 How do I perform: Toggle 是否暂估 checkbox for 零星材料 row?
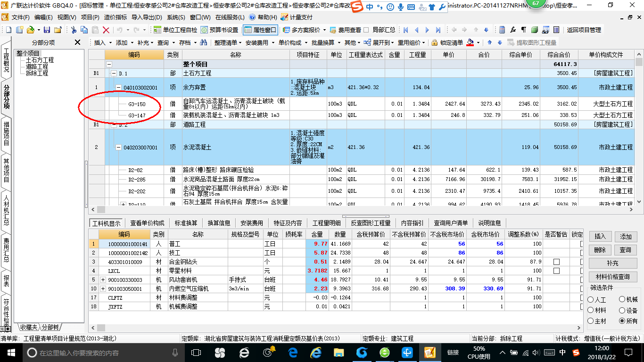556,271
